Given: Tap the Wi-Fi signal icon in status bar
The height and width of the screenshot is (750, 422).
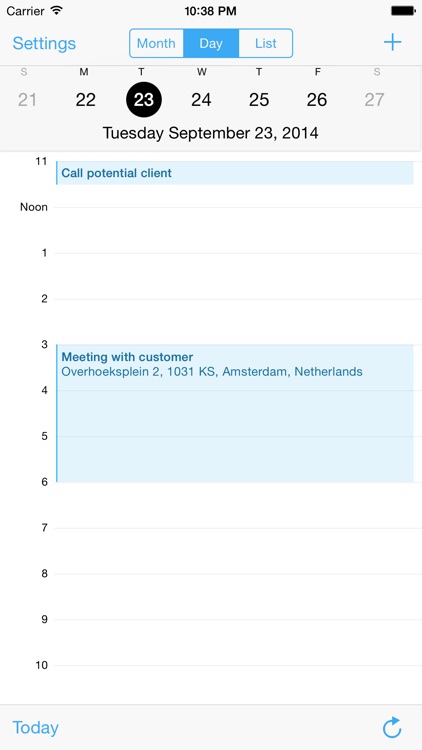Looking at the screenshot, I should click(x=56, y=11).
